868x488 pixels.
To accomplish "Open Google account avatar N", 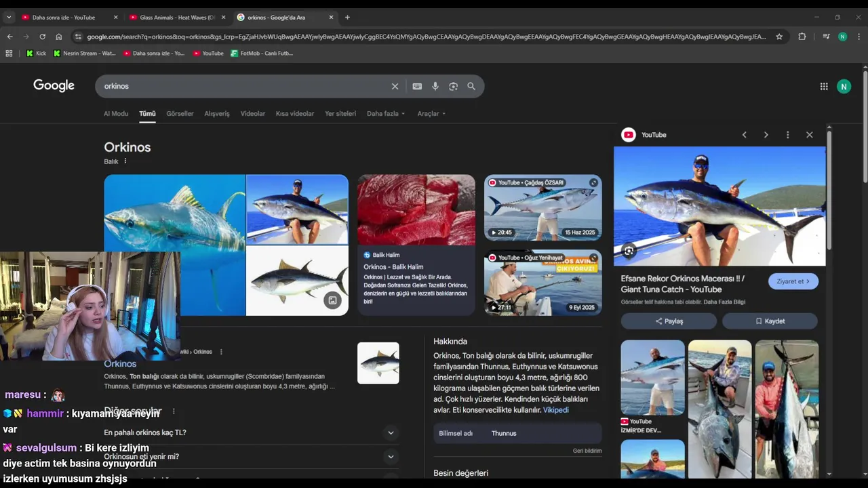I will (x=844, y=86).
